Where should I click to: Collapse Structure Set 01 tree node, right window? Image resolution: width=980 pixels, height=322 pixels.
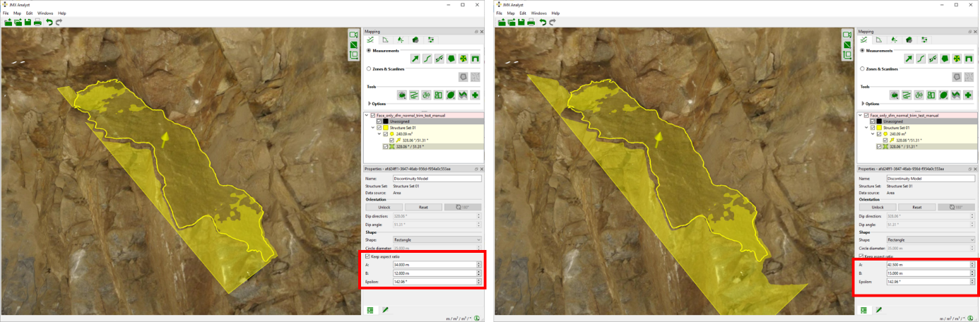click(866, 127)
